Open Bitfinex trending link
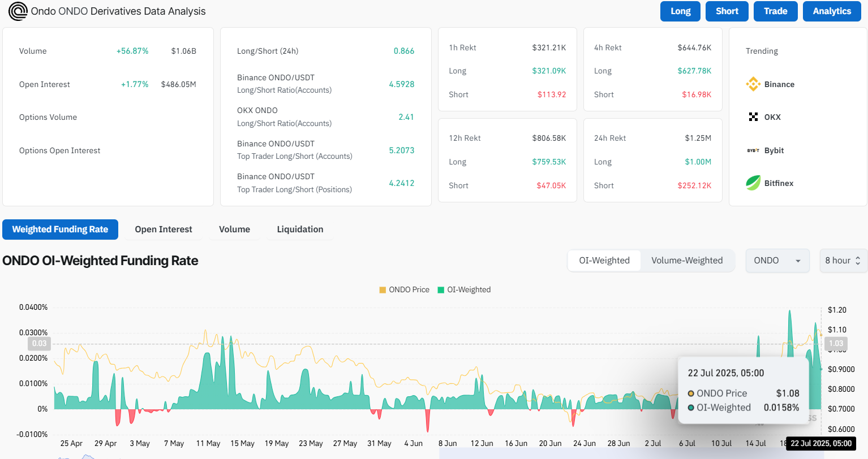This screenshot has width=868, height=459. (x=779, y=183)
